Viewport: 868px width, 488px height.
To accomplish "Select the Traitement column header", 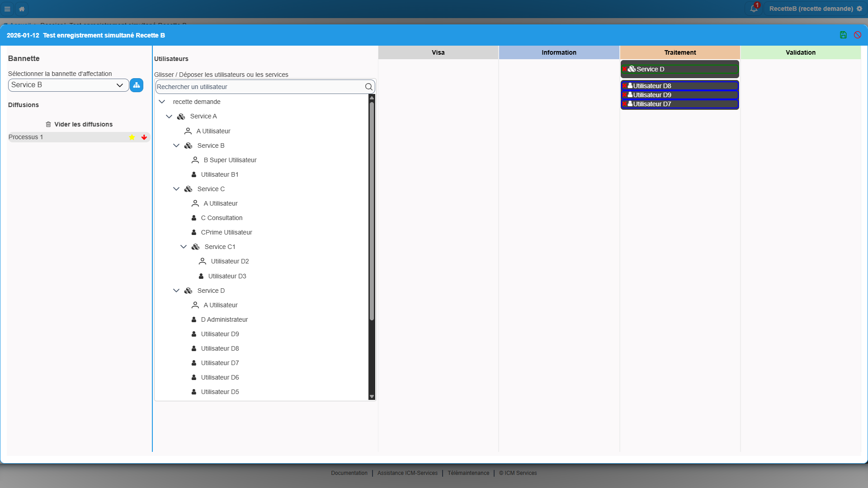I will (x=680, y=52).
